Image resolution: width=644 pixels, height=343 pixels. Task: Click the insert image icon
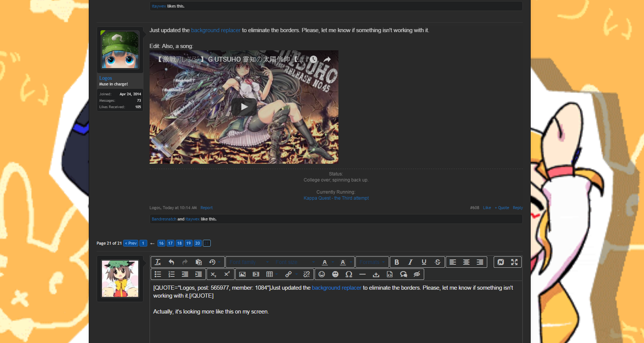coord(242,274)
